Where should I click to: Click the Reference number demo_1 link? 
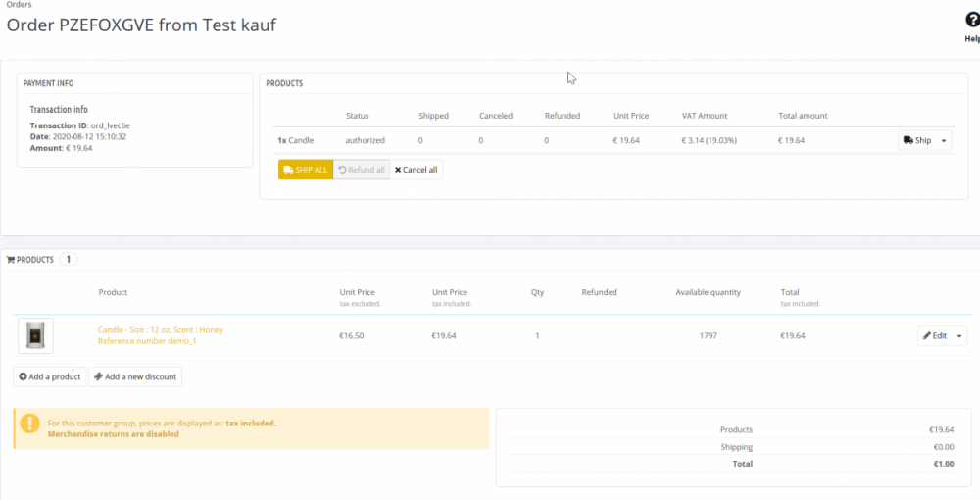pos(147,341)
